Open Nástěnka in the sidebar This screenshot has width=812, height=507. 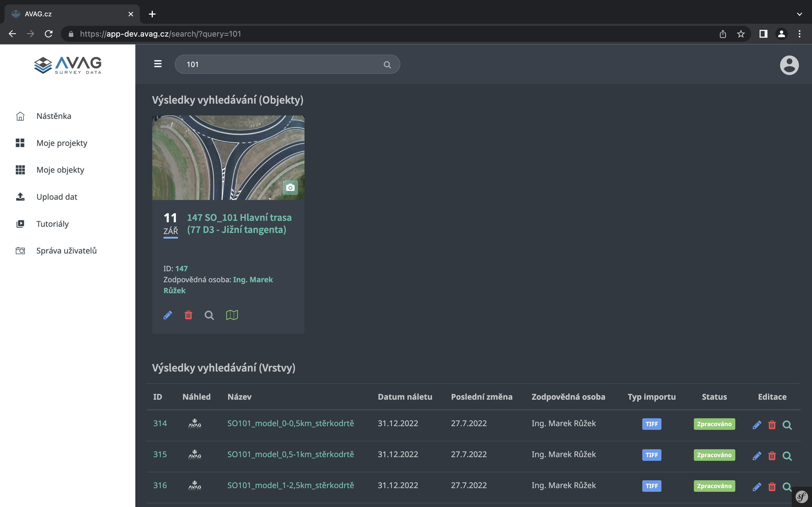point(54,116)
